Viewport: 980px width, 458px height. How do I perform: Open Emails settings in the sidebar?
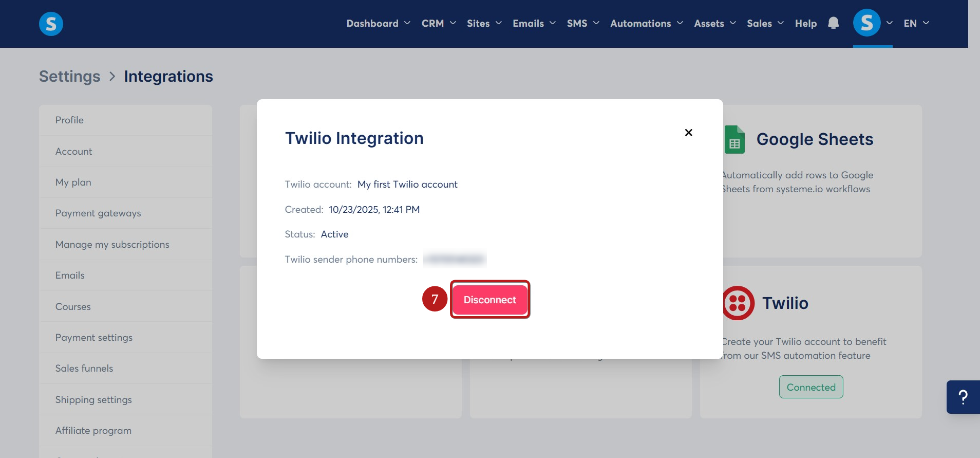pos(125,276)
